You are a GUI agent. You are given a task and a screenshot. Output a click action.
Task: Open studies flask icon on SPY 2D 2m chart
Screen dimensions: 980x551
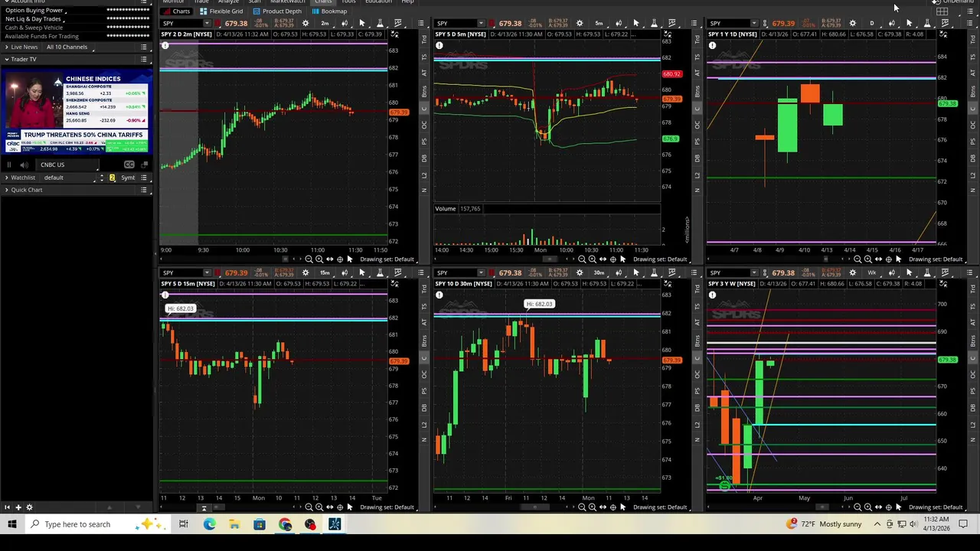point(380,24)
